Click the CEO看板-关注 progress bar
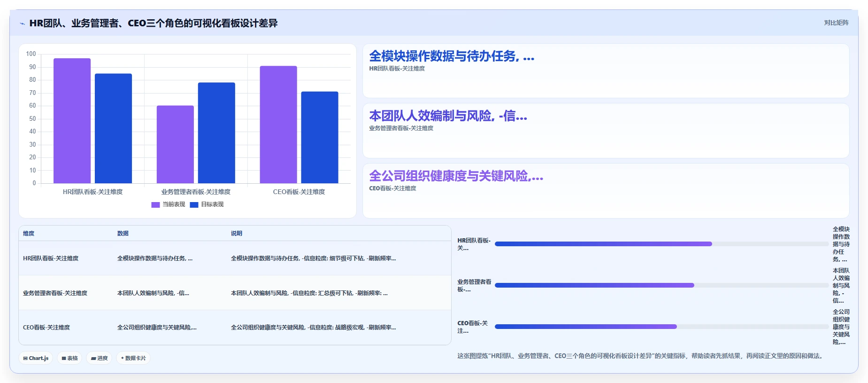 [662, 327]
